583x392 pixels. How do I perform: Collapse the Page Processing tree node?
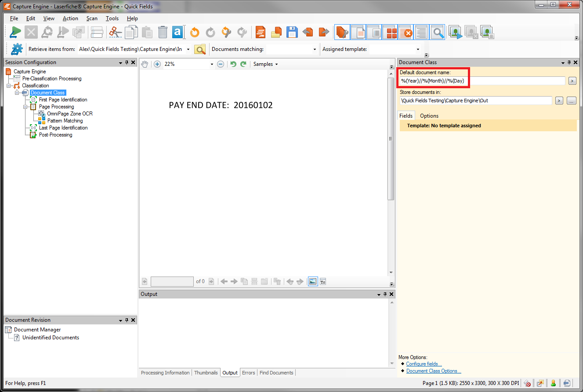(x=26, y=107)
